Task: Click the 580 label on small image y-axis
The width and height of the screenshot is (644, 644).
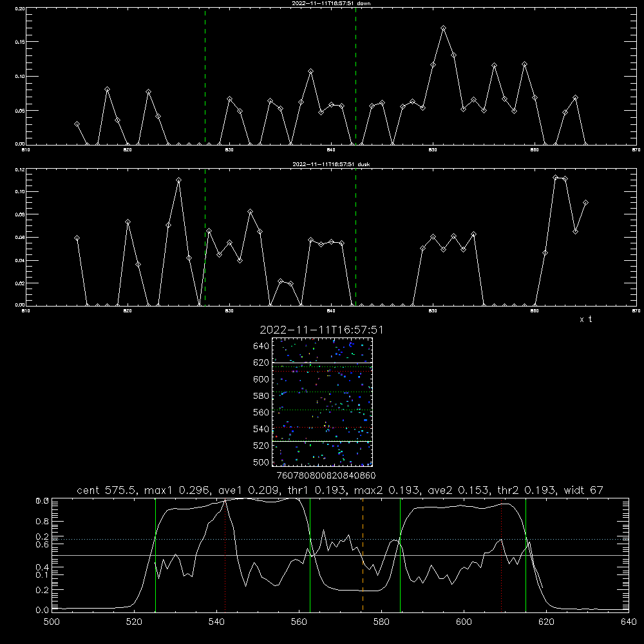Action: [261, 396]
